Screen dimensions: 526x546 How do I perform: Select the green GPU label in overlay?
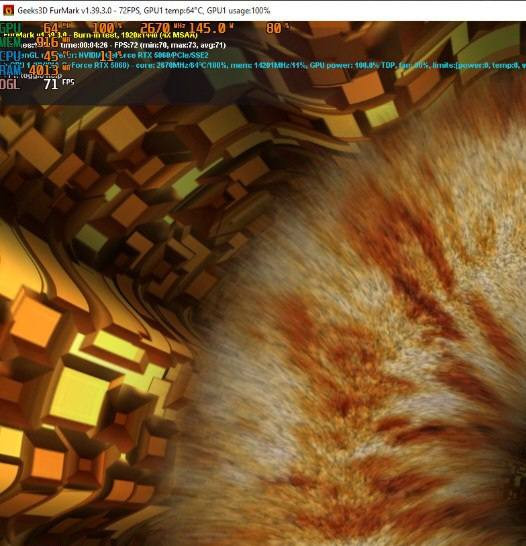pyautogui.click(x=11, y=28)
